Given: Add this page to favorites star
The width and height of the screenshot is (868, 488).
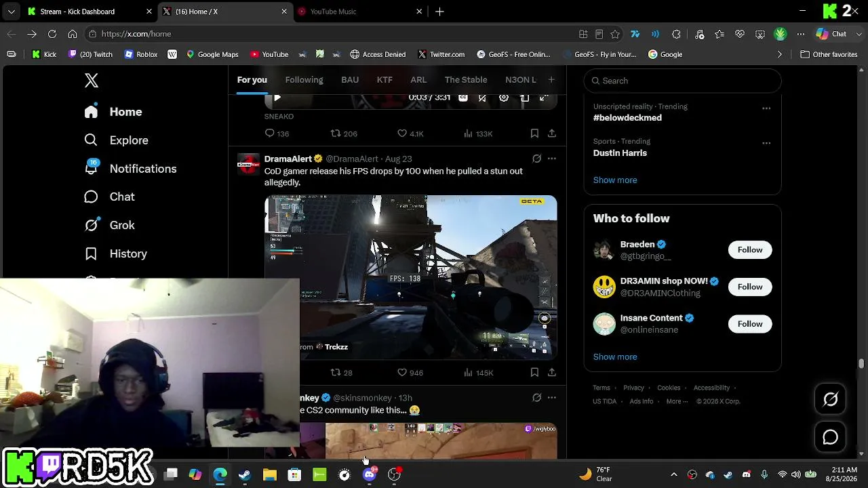Looking at the screenshot, I should (x=615, y=34).
